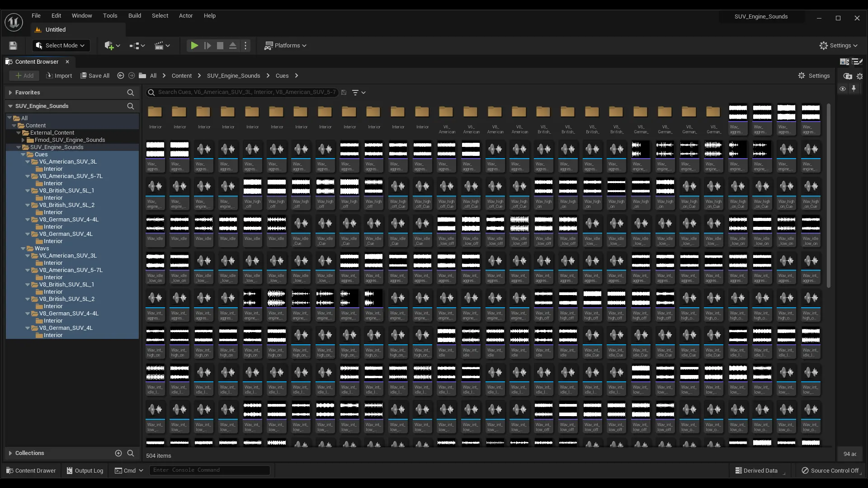868x488 pixels.
Task: Collapse the Wavs folder in tree
Action: click(x=24, y=249)
